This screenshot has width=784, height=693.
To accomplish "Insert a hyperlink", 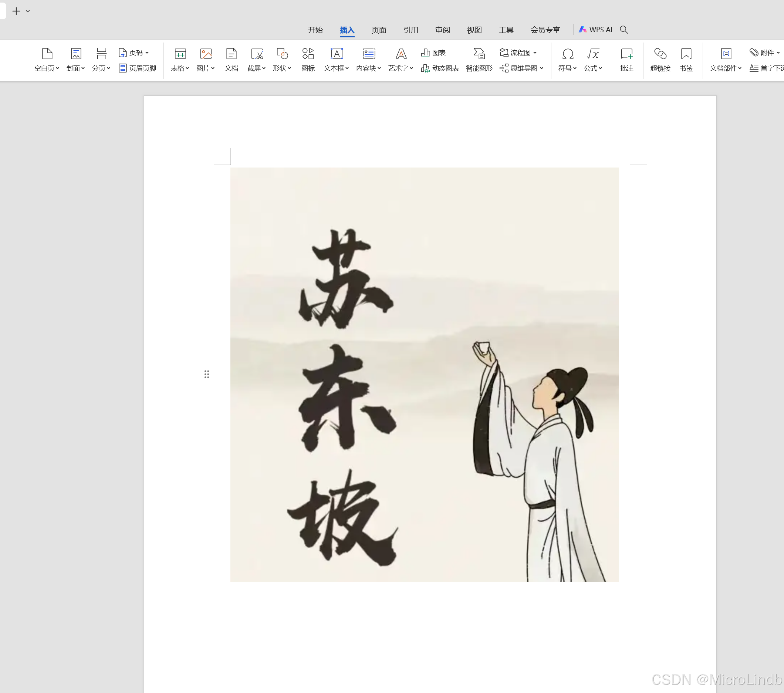I will click(x=660, y=54).
